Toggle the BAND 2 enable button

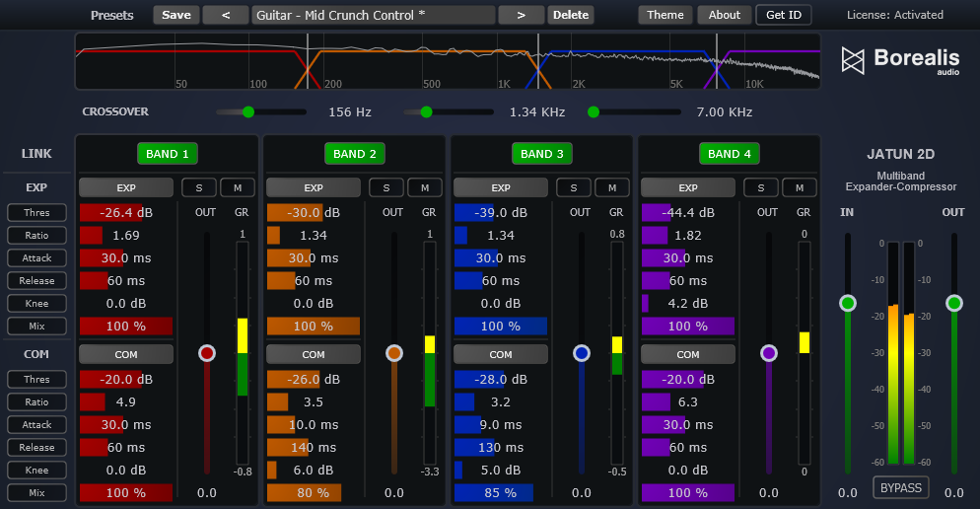tap(354, 154)
